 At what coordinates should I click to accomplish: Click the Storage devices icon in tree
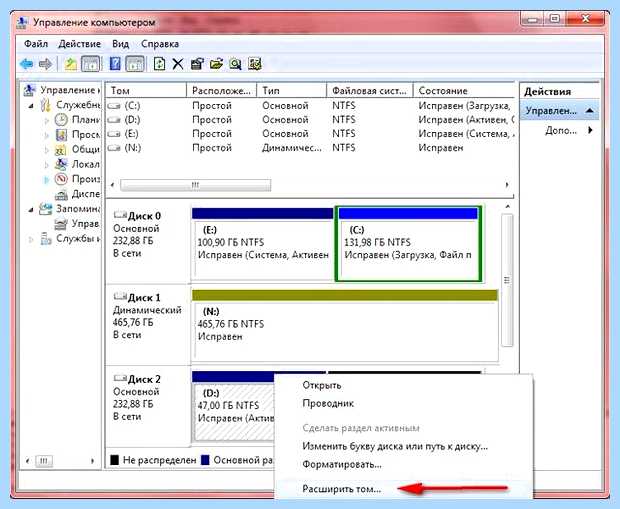click(x=45, y=209)
